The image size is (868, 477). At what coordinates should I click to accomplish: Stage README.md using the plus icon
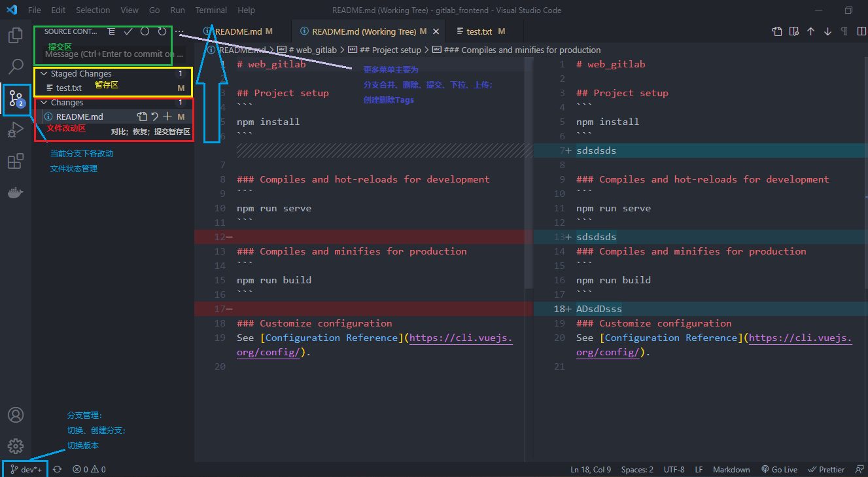pyautogui.click(x=168, y=115)
